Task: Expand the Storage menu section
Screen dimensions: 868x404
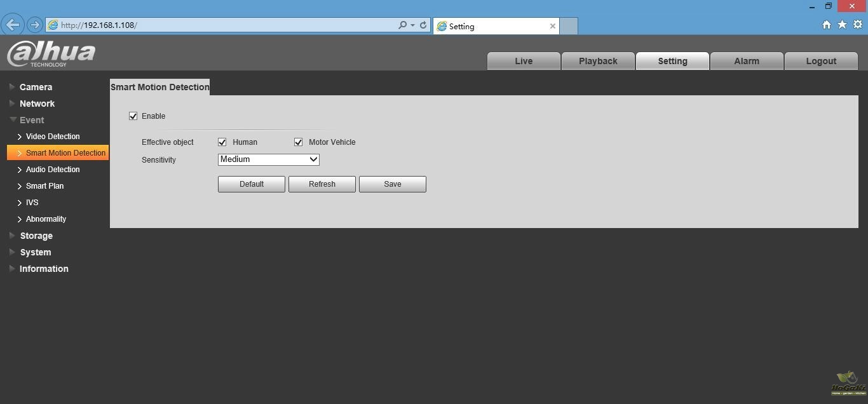Action: pos(36,236)
